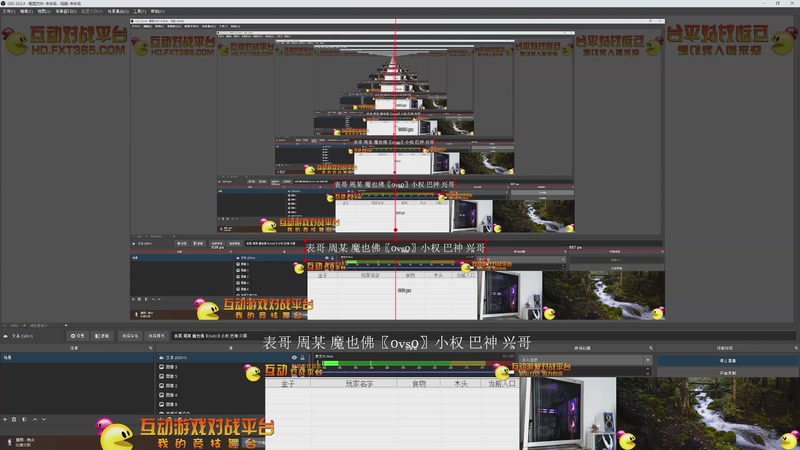800x450 pixels.
Task: Click the forest stream image in preview
Action: 708,414
